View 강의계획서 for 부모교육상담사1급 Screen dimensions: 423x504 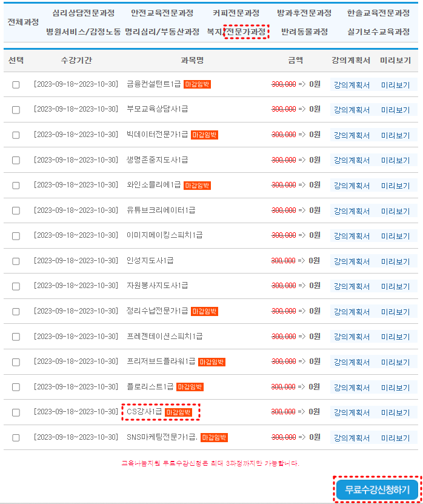pyautogui.click(x=351, y=110)
